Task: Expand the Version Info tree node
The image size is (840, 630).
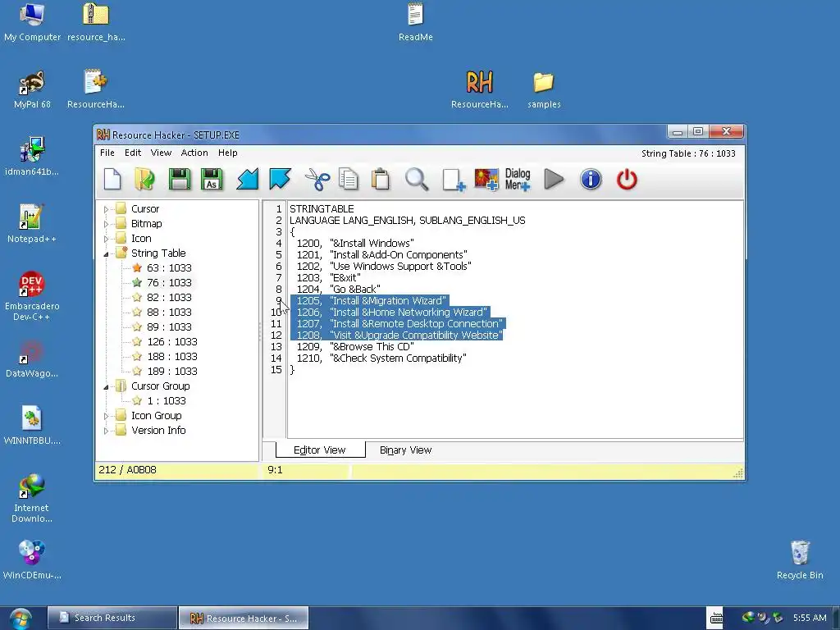Action: [106, 431]
